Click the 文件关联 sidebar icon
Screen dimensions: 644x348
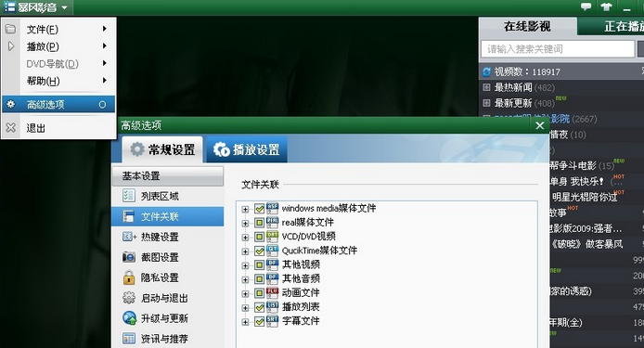[129, 216]
